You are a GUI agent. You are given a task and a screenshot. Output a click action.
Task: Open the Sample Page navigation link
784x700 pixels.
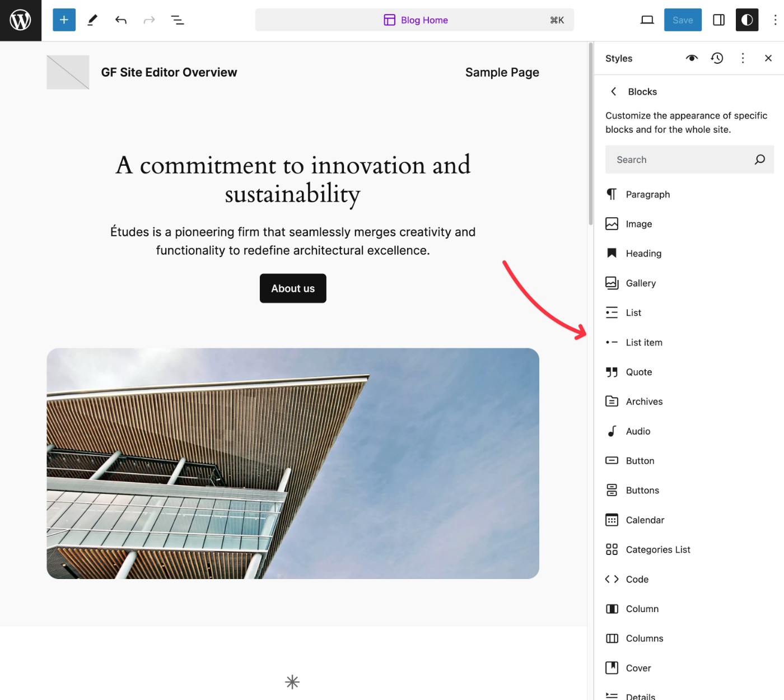click(502, 72)
